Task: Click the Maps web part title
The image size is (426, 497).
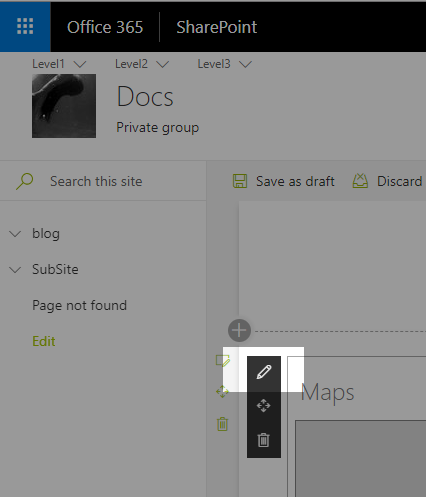Action: [327, 392]
